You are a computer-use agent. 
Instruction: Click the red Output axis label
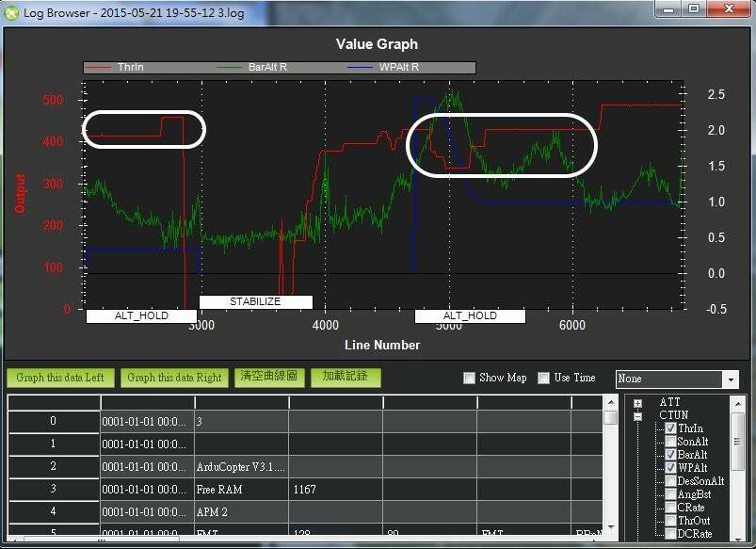coord(20,193)
